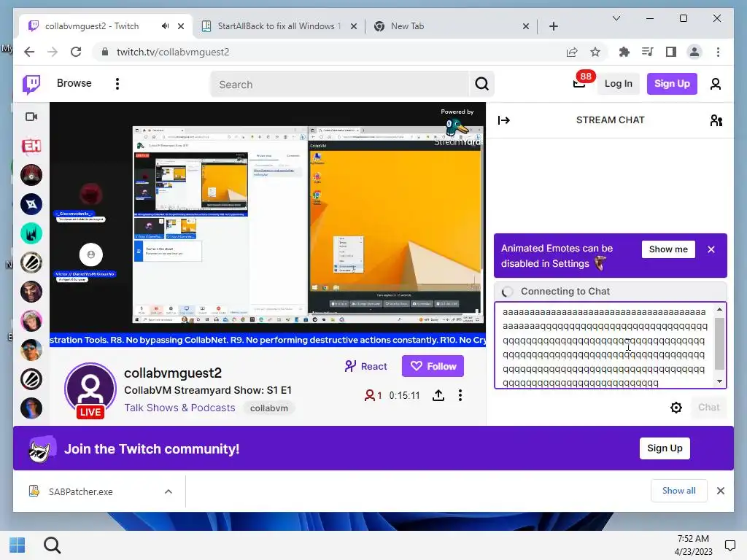The height and width of the screenshot is (560, 747).
Task: Click the collabvm tag chip
Action: [x=268, y=408]
